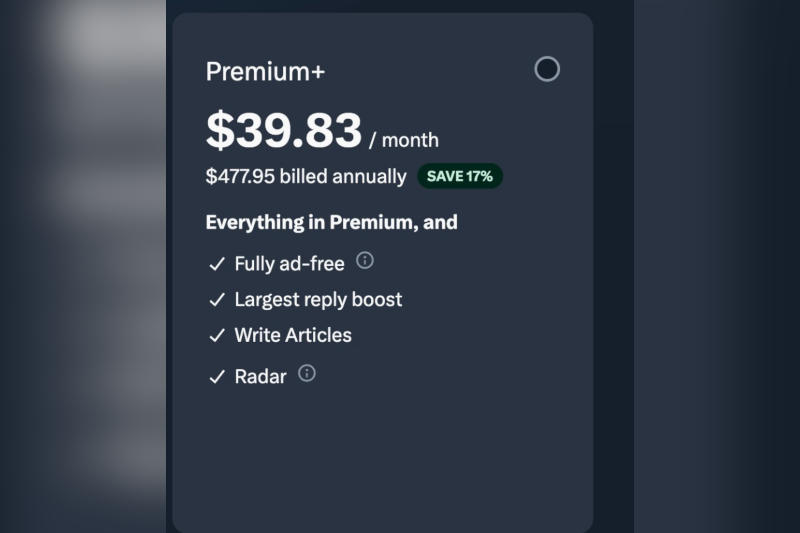This screenshot has height=533, width=800.
Task: Select the Premium+ plan radio button
Action: (x=547, y=69)
